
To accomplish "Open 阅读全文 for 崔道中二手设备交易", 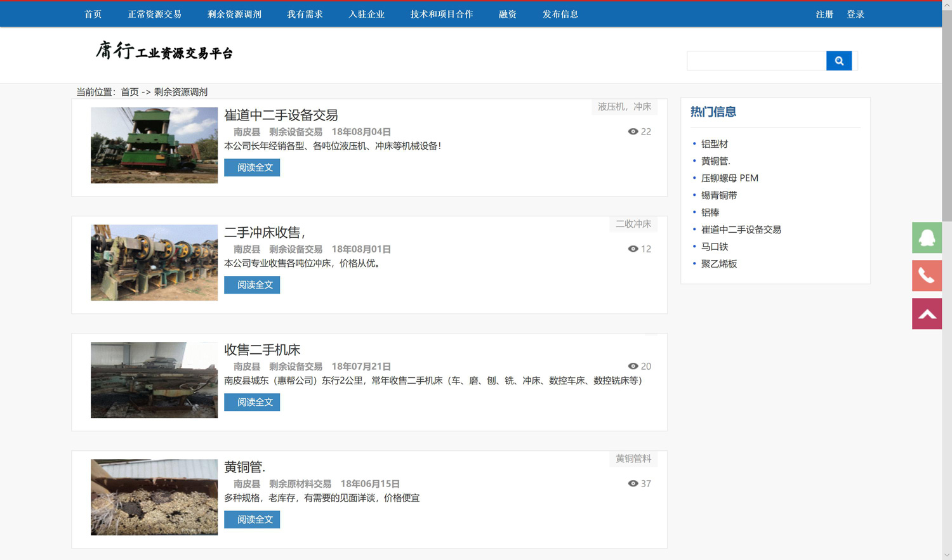I will (x=251, y=167).
